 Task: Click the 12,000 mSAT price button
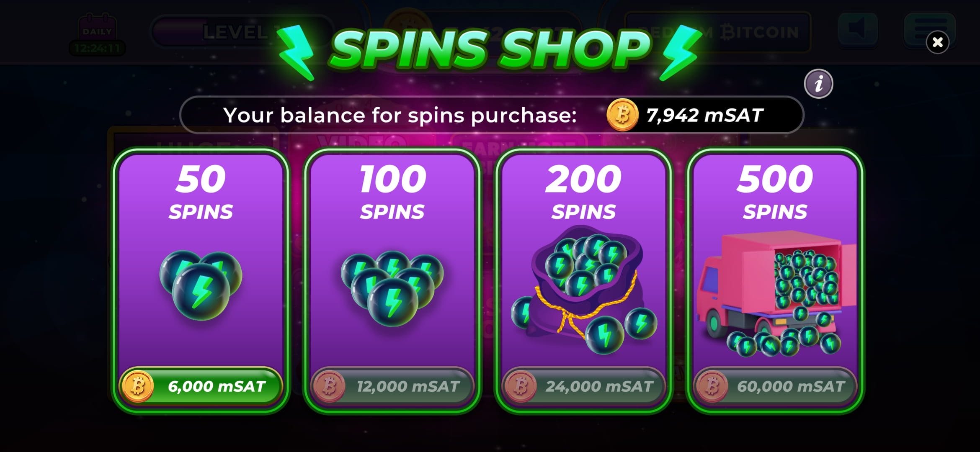tap(392, 386)
